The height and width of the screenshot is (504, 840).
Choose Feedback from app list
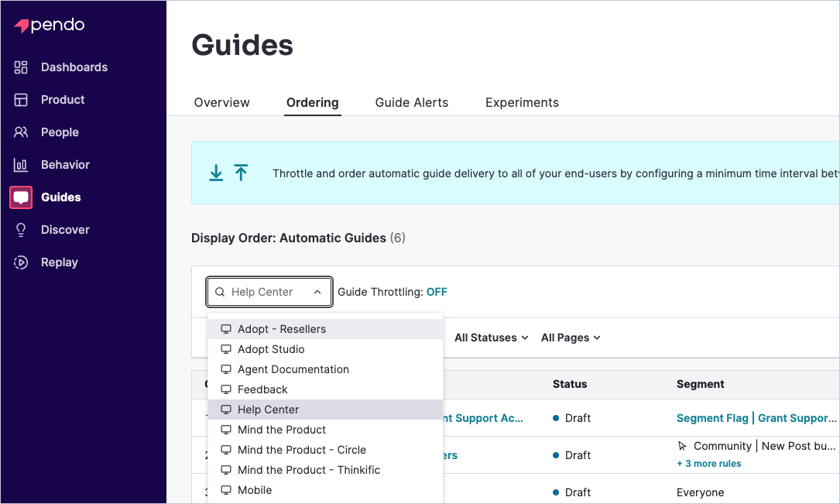[326, 389]
